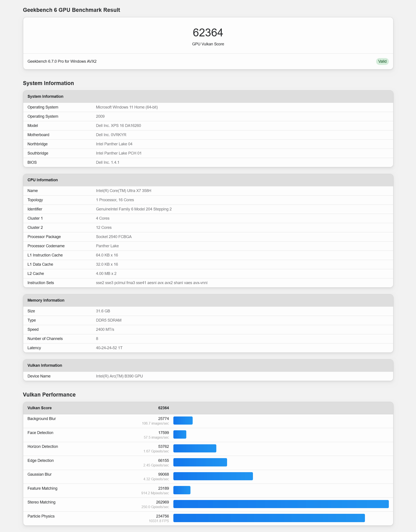This screenshot has height=532, width=416.
Task: Click the 62364 GPU Vulkan score number
Action: (208, 33)
